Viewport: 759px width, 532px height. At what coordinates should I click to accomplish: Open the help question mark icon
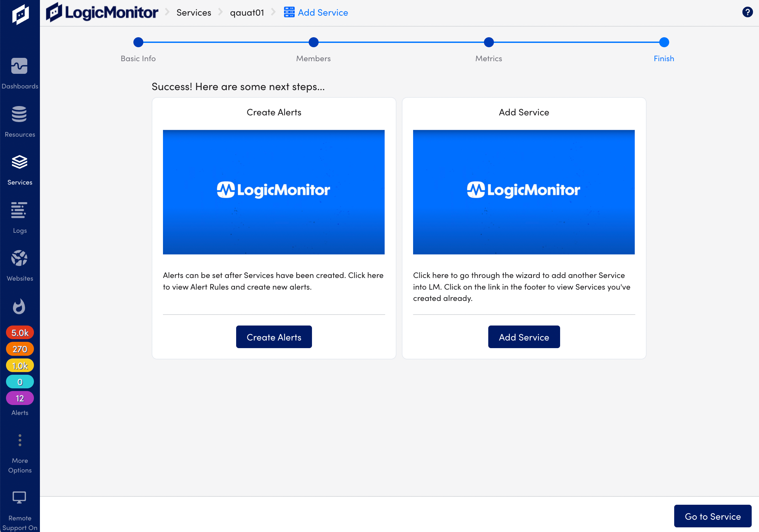click(x=747, y=12)
